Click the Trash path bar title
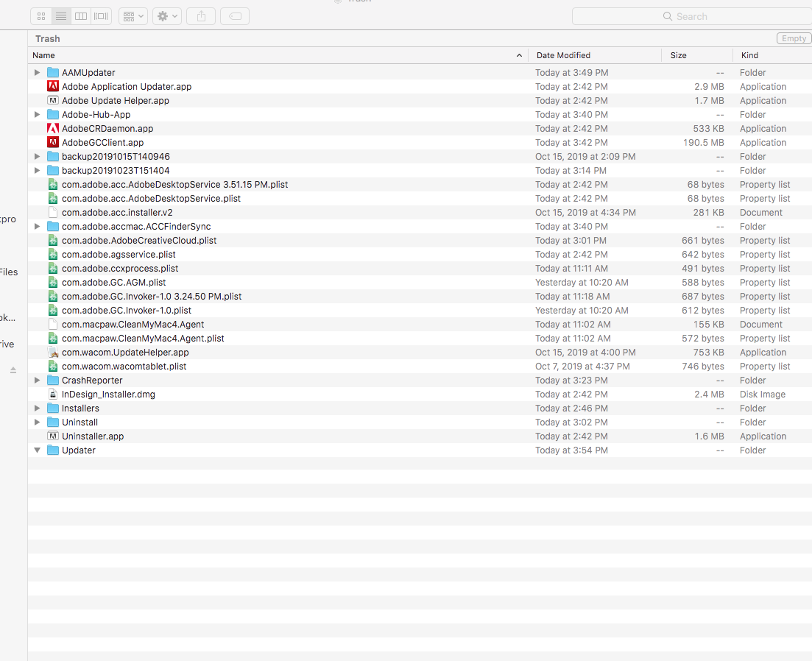Screen dimensions: 812x661 [x=48, y=39]
